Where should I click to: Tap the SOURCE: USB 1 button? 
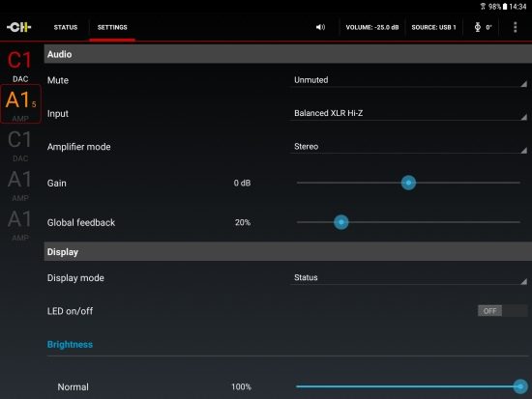[x=433, y=27]
